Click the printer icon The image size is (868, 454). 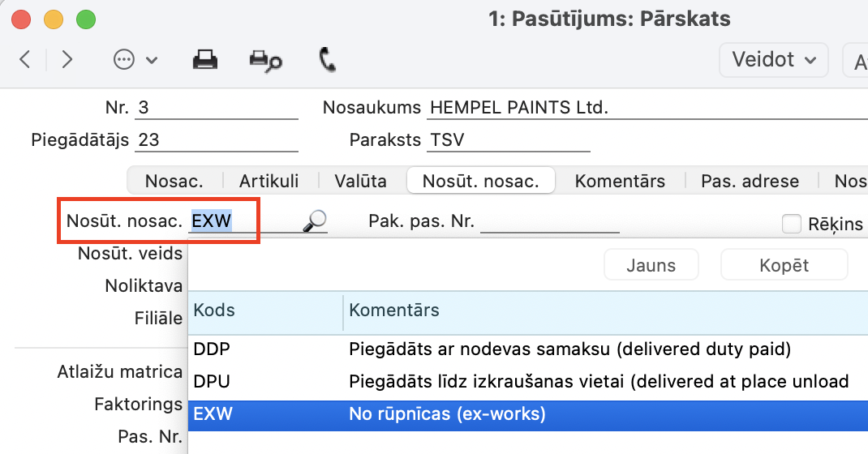204,60
